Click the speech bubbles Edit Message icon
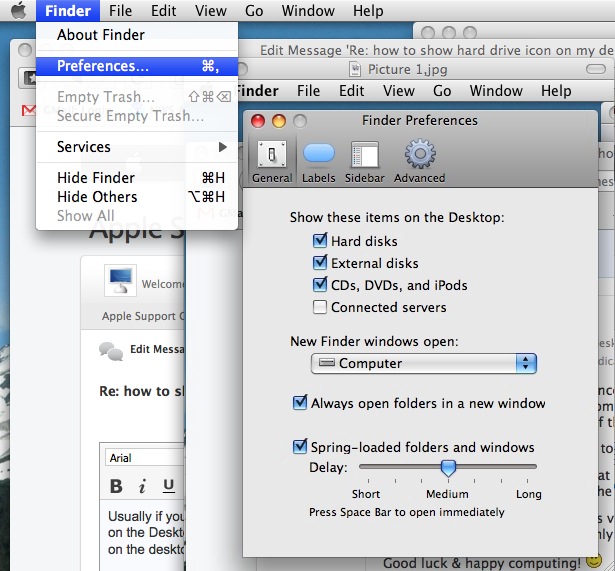The image size is (615, 571). point(111,351)
